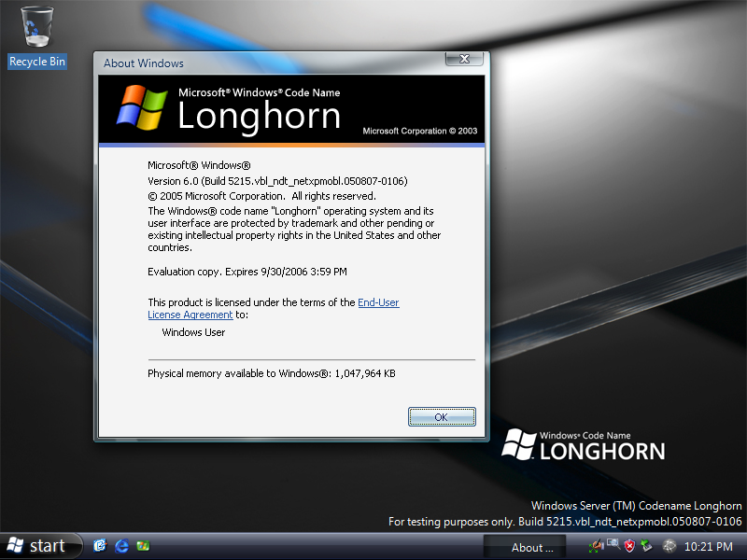Viewport: 747px width, 560px height.
Task: Click the Windows User licensee name
Action: (193, 332)
